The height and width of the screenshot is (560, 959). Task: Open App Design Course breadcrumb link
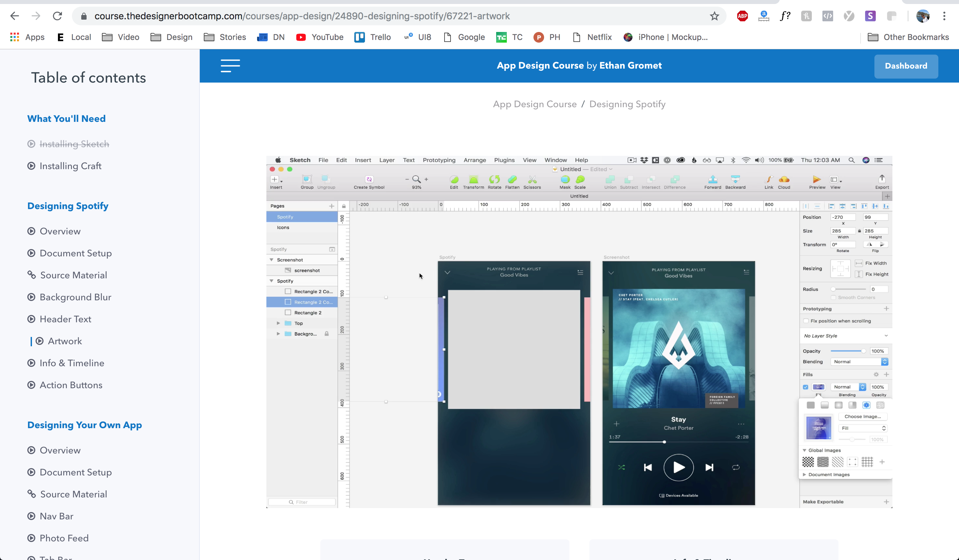tap(535, 104)
